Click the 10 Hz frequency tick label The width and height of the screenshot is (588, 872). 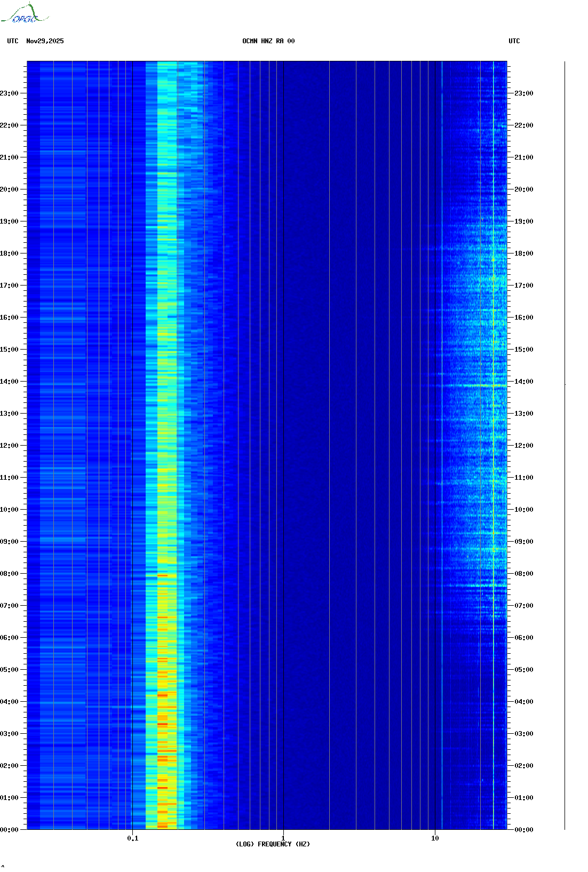tap(435, 838)
